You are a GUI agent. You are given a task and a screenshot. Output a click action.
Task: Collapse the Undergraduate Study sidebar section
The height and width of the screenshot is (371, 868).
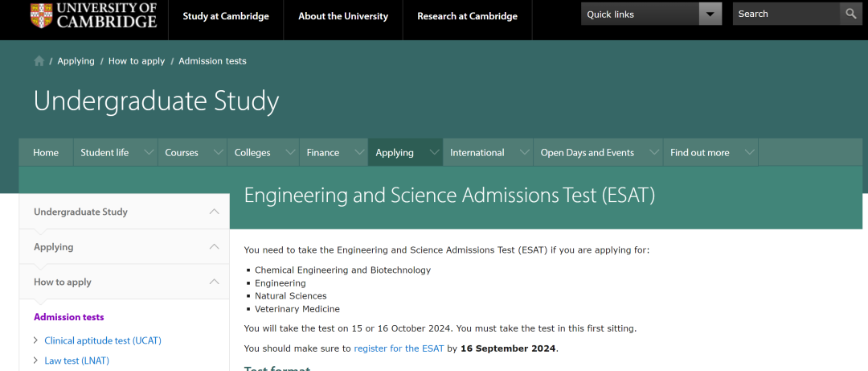pyautogui.click(x=215, y=212)
